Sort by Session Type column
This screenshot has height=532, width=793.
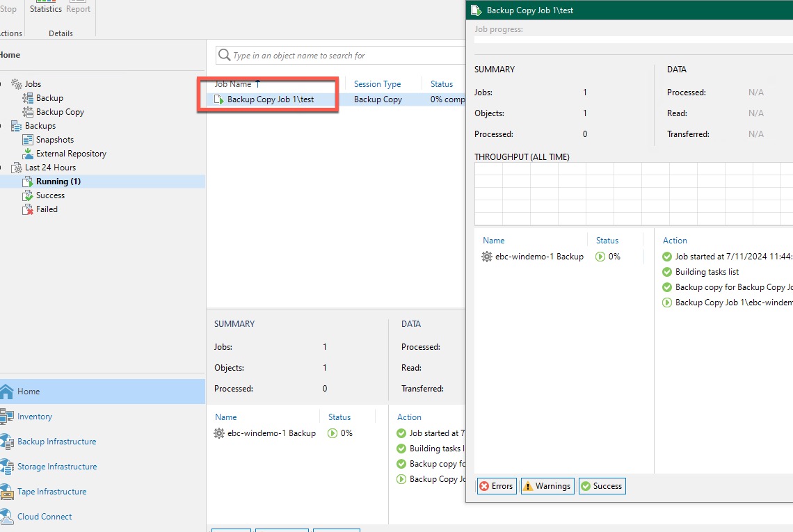pyautogui.click(x=377, y=84)
